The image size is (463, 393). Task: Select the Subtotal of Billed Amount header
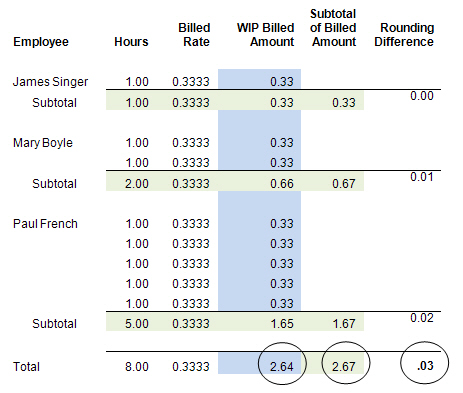pos(333,28)
